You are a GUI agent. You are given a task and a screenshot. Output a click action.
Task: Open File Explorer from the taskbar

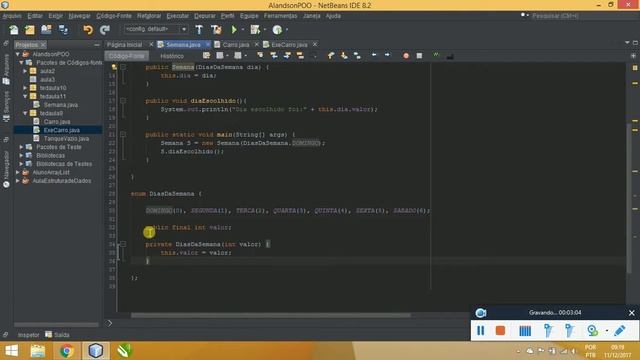pos(38,351)
